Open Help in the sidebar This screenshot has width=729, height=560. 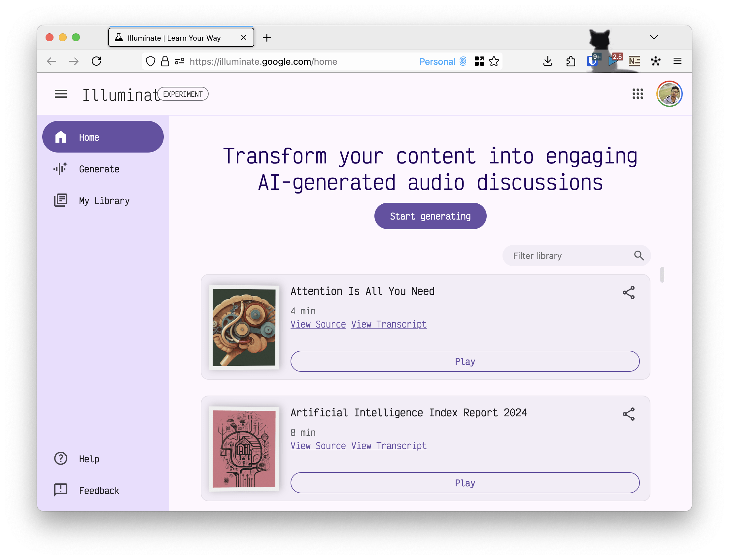click(x=103, y=459)
